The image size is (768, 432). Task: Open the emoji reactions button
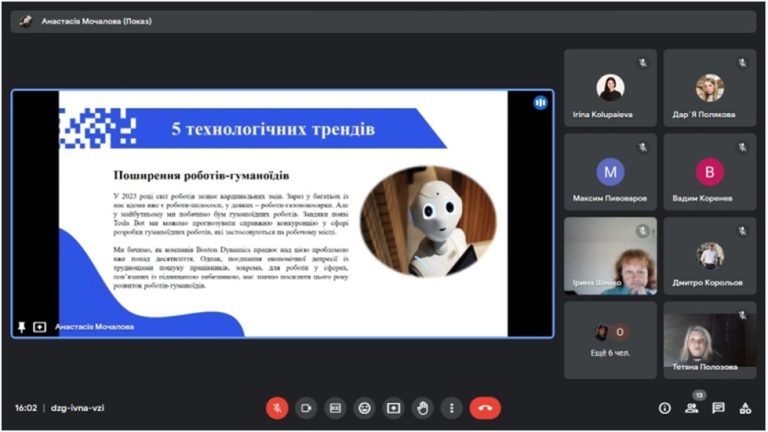pos(364,408)
